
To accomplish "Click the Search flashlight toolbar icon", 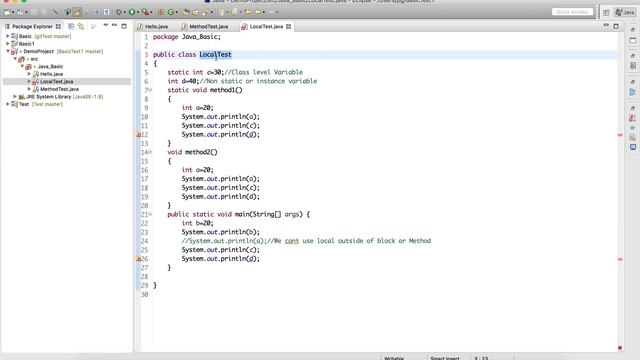I will pyautogui.click(x=205, y=12).
